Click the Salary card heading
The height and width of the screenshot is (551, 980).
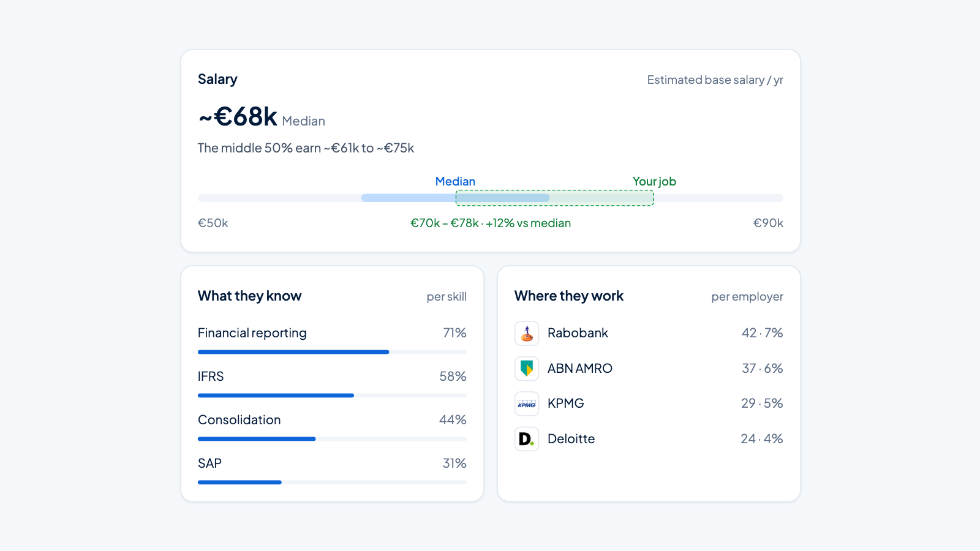pos(217,79)
